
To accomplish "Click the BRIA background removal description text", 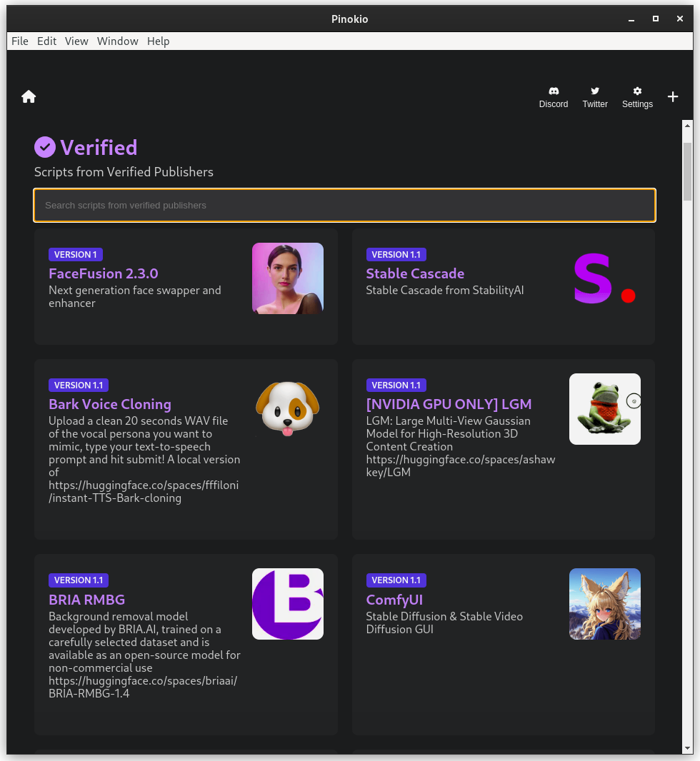I will click(145, 655).
